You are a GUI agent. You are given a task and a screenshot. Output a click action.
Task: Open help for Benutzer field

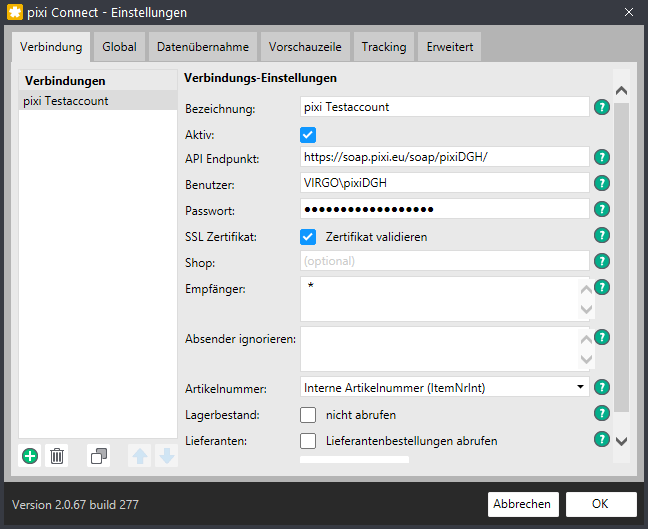[x=602, y=183]
